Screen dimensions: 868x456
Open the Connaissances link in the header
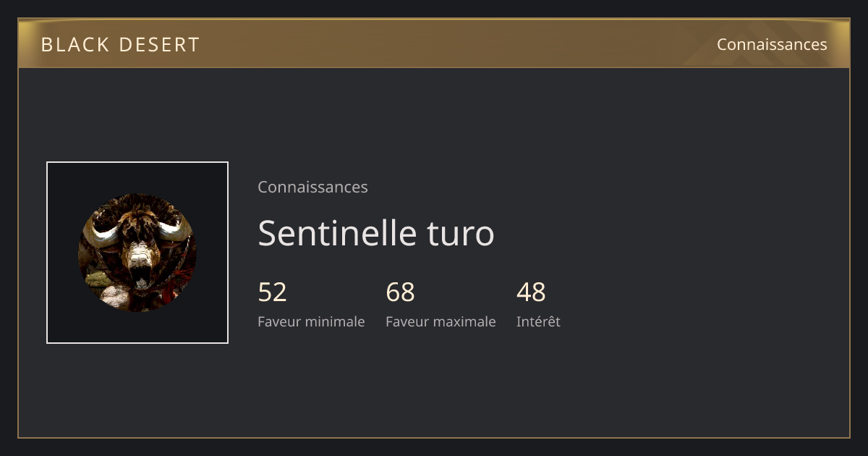click(x=772, y=44)
